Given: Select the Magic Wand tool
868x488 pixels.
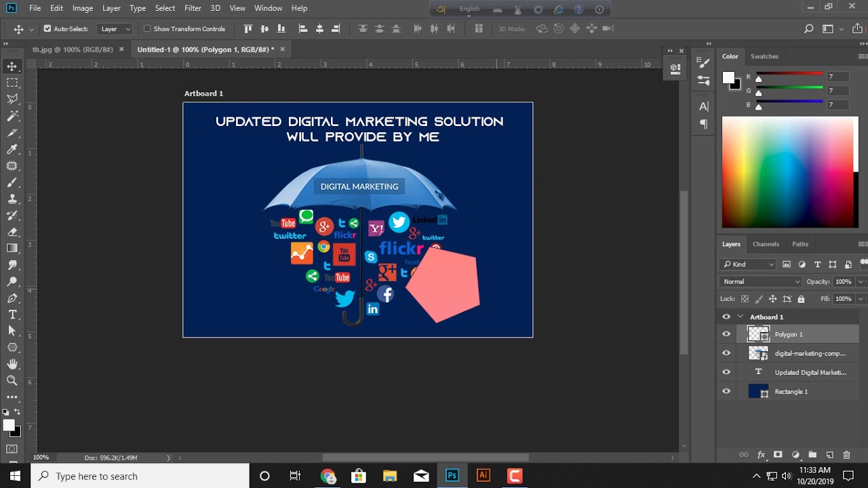Looking at the screenshot, I should pos(12,116).
